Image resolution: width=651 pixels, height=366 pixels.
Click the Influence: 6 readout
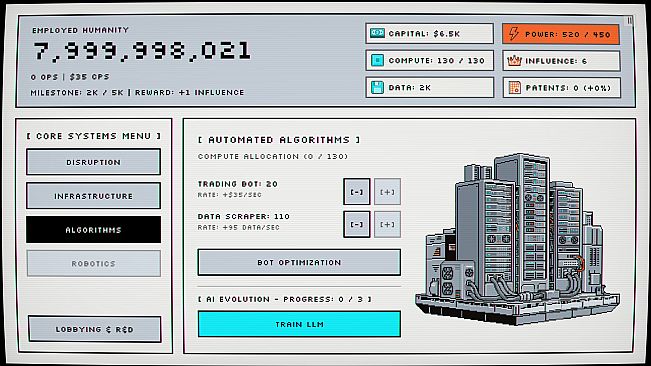click(x=561, y=61)
